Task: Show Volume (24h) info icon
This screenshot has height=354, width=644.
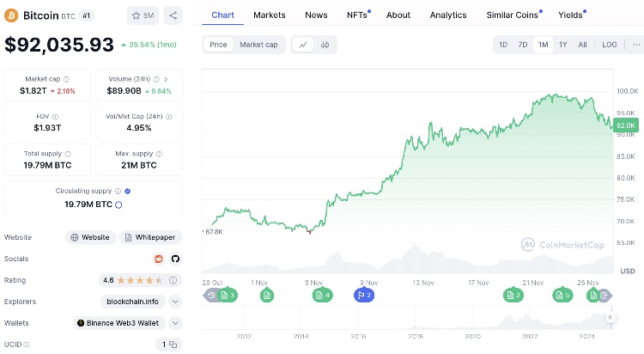Action: pyautogui.click(x=156, y=79)
